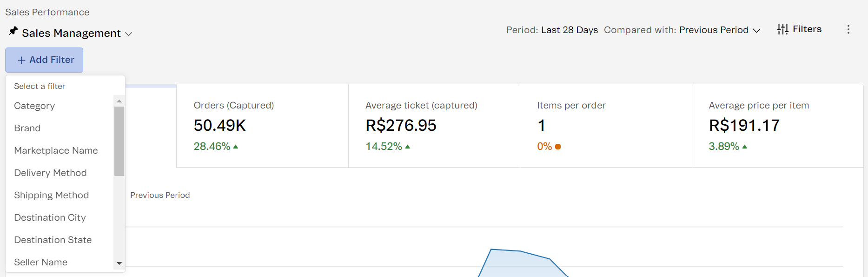
Task: Select Destination State filter entry
Action: coord(53,240)
